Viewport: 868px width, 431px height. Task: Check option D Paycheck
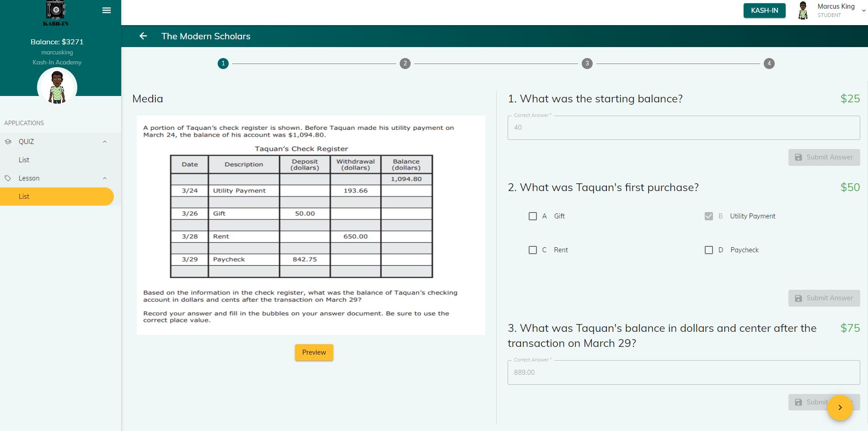pos(709,250)
